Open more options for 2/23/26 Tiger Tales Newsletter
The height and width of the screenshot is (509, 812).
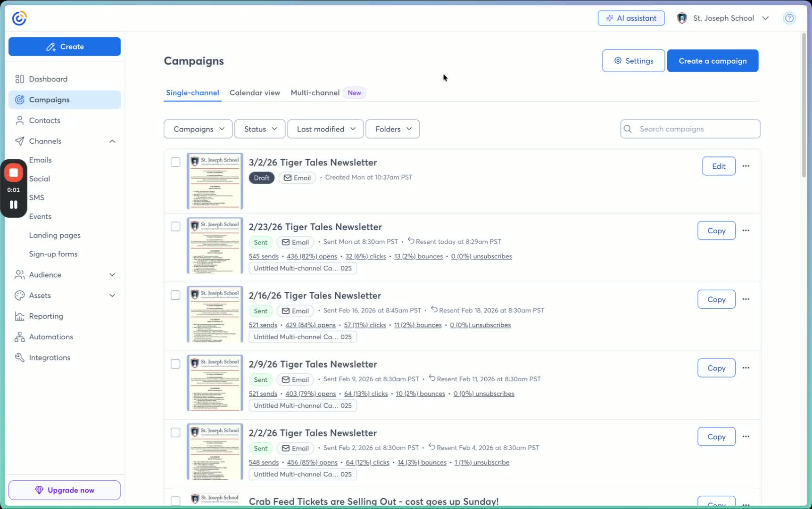746,230
